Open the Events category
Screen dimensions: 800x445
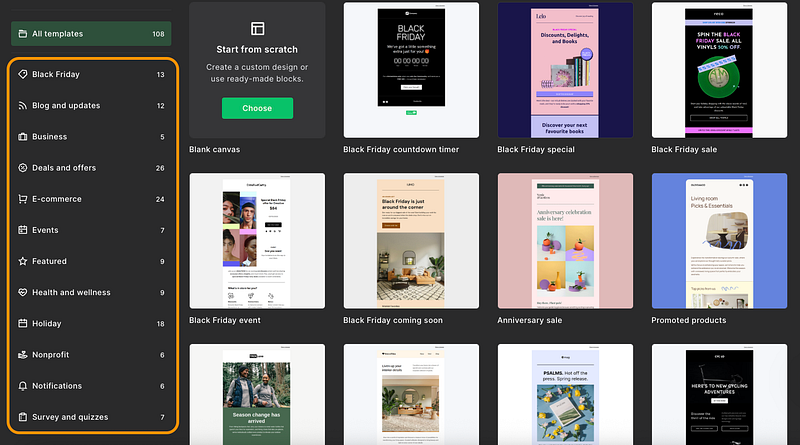91,230
